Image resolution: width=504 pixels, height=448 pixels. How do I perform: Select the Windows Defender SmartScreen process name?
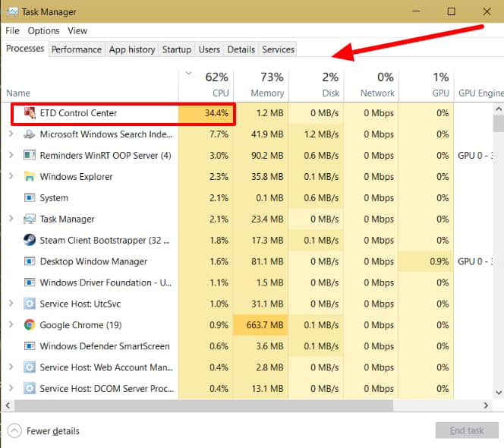105,346
